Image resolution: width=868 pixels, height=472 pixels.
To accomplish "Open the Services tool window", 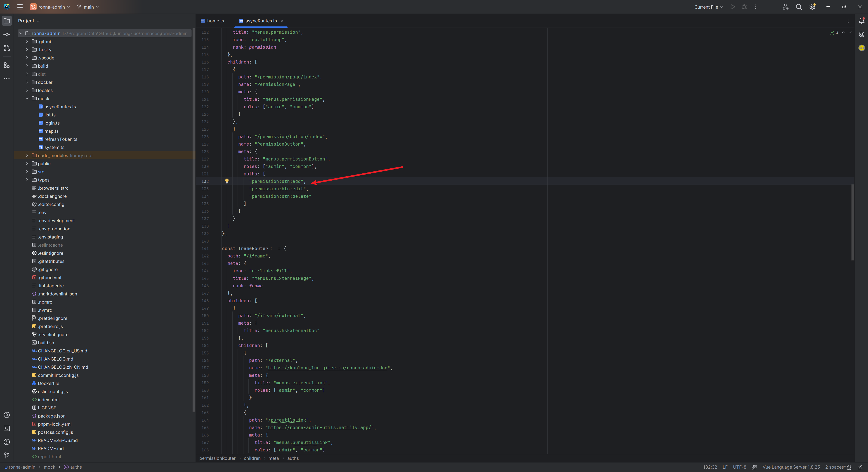I will 7,415.
